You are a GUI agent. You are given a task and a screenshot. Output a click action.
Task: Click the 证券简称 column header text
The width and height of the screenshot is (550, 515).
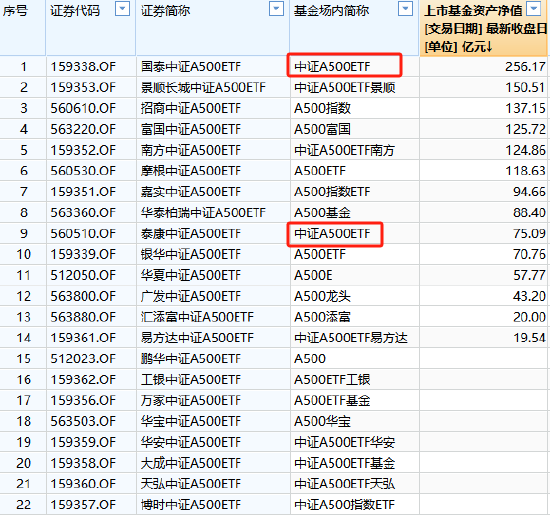166,11
